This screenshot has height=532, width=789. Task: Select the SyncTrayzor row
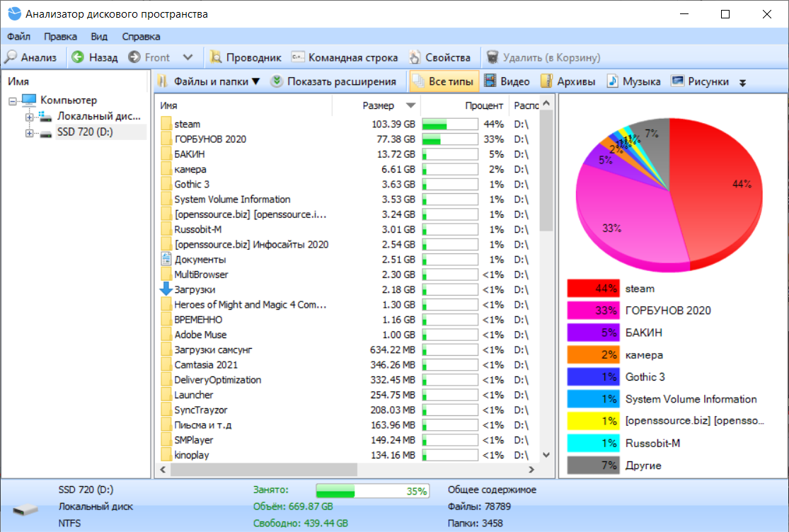[x=348, y=410]
